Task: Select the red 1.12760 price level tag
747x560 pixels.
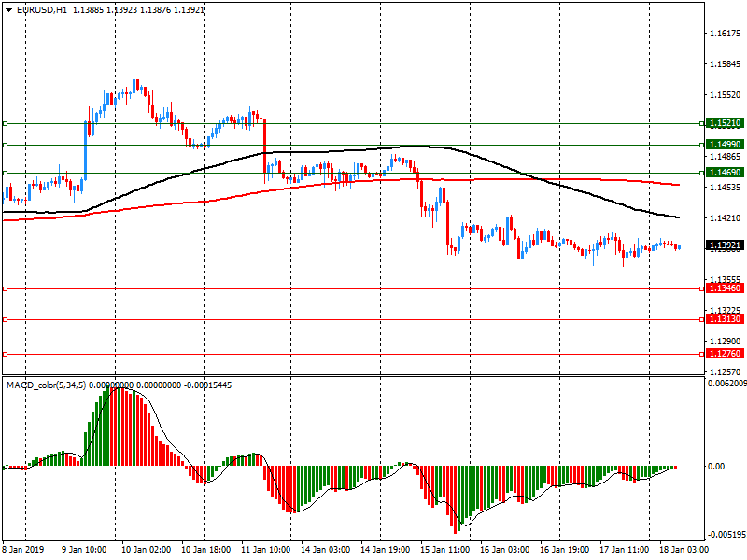Action: 725,354
